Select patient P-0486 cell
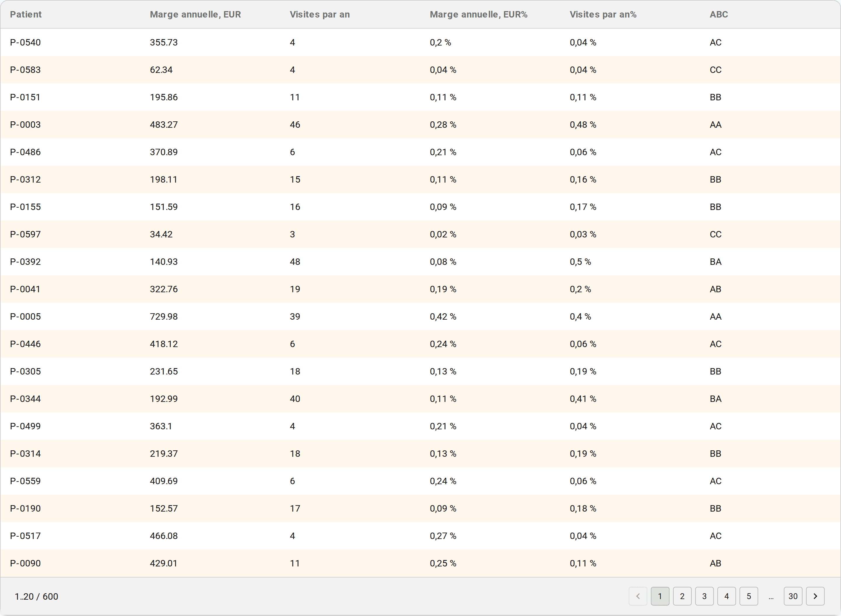 pyautogui.click(x=25, y=152)
